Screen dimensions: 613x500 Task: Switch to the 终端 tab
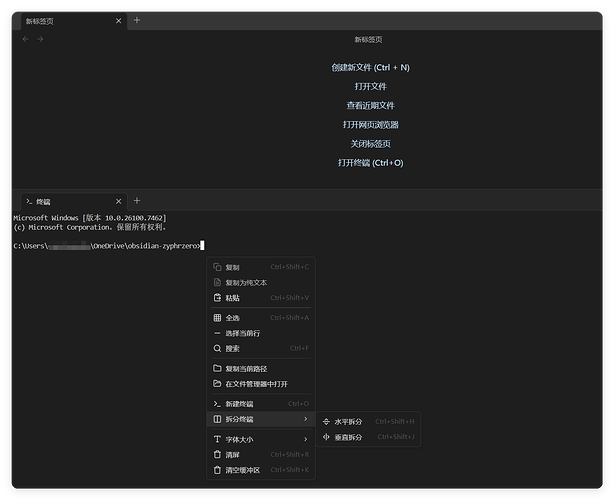click(x=73, y=202)
